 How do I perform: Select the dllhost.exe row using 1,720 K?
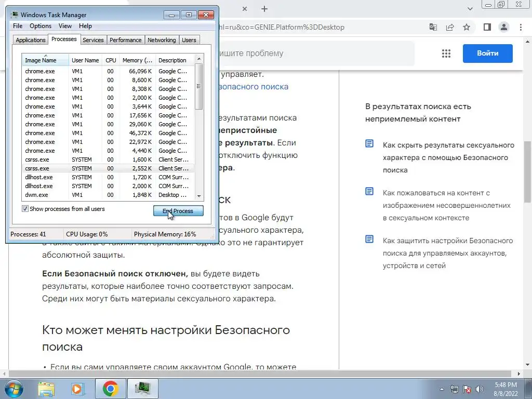pyautogui.click(x=108, y=177)
